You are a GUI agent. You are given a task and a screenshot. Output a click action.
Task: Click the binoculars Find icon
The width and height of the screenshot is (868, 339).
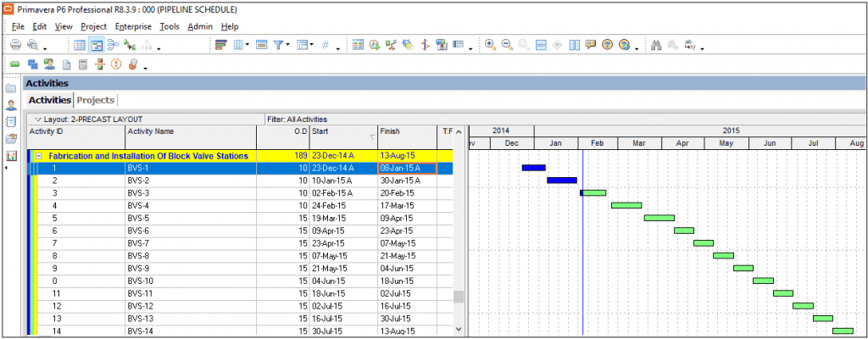click(657, 46)
